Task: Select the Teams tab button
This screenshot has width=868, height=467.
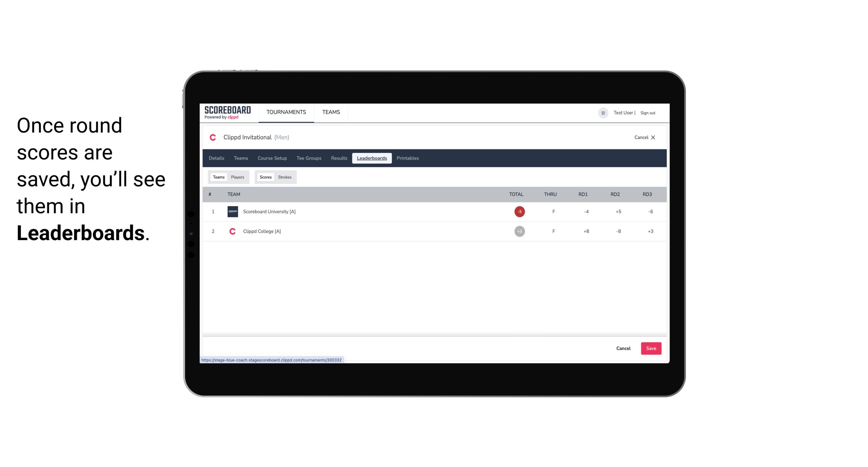Action: [218, 177]
